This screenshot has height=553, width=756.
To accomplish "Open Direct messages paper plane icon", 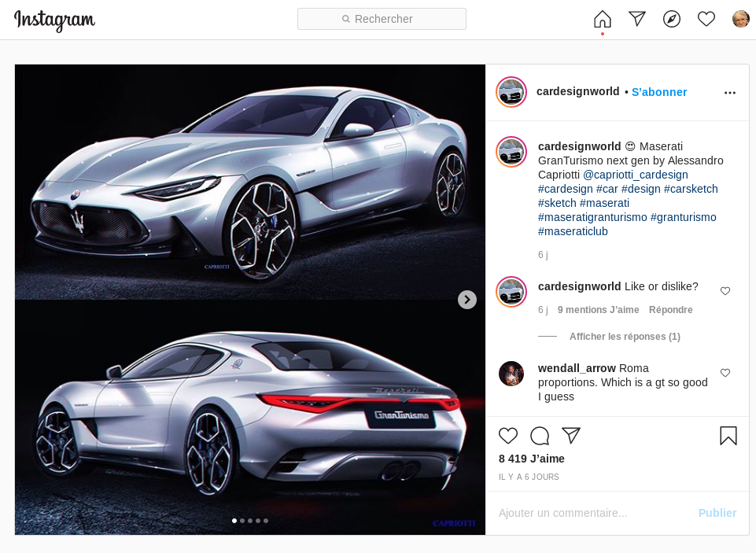I will click(x=636, y=18).
